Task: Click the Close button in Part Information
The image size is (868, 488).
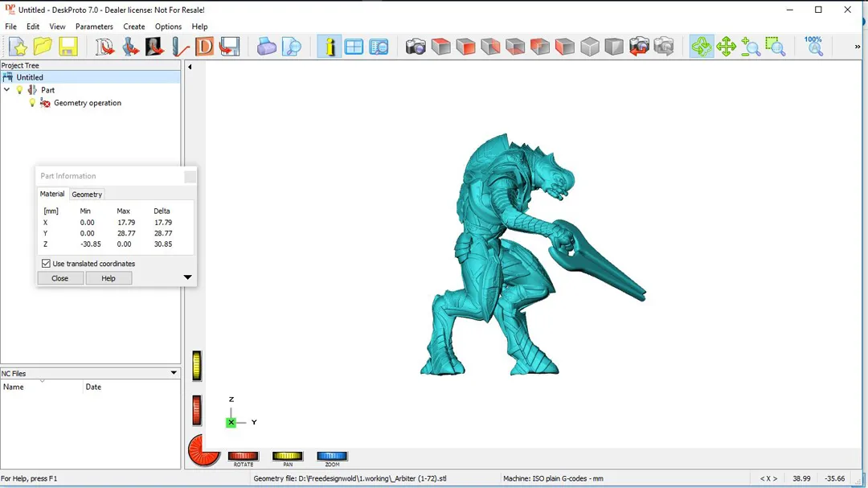Action: pos(59,278)
